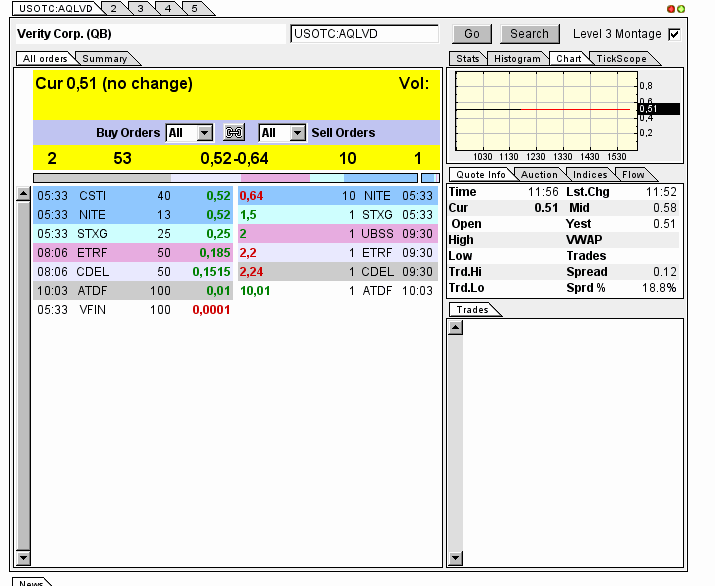Toggle the Level 3 Montage checkbox
The height and width of the screenshot is (586, 715).
tap(674, 34)
